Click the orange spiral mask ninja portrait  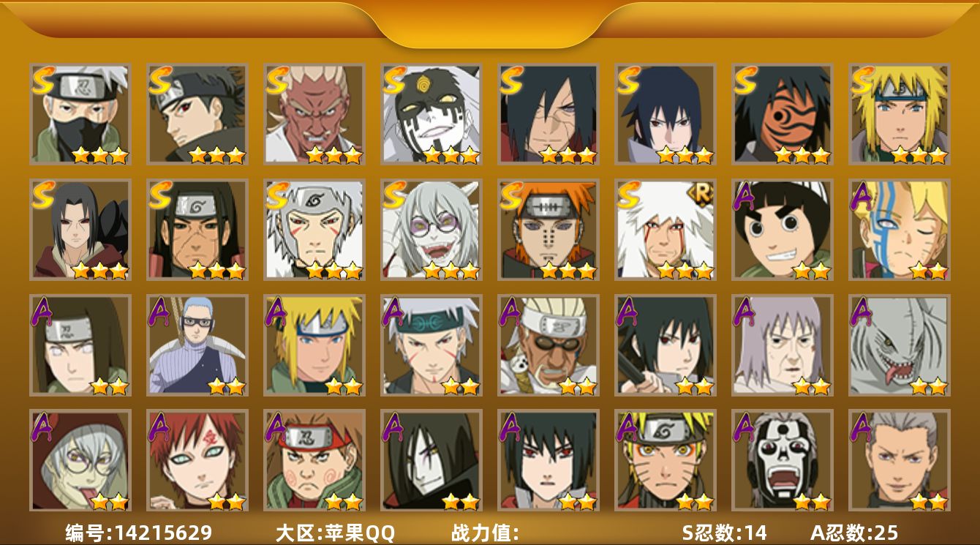[782, 113]
